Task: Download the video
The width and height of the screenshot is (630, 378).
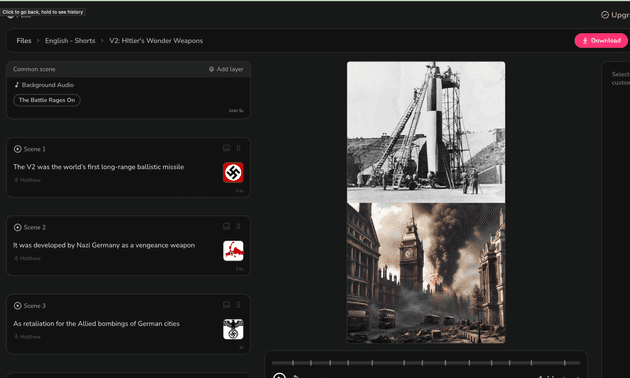Action: (x=601, y=41)
